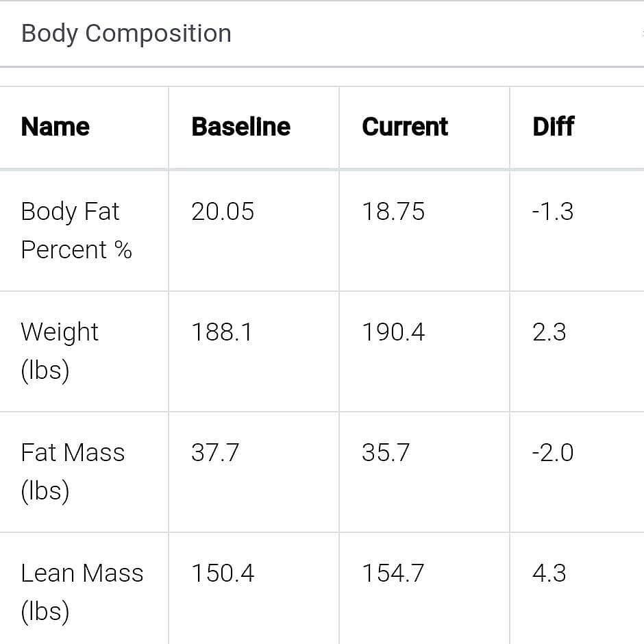Click the Current column header
The width and height of the screenshot is (644, 644).
pyautogui.click(x=405, y=127)
